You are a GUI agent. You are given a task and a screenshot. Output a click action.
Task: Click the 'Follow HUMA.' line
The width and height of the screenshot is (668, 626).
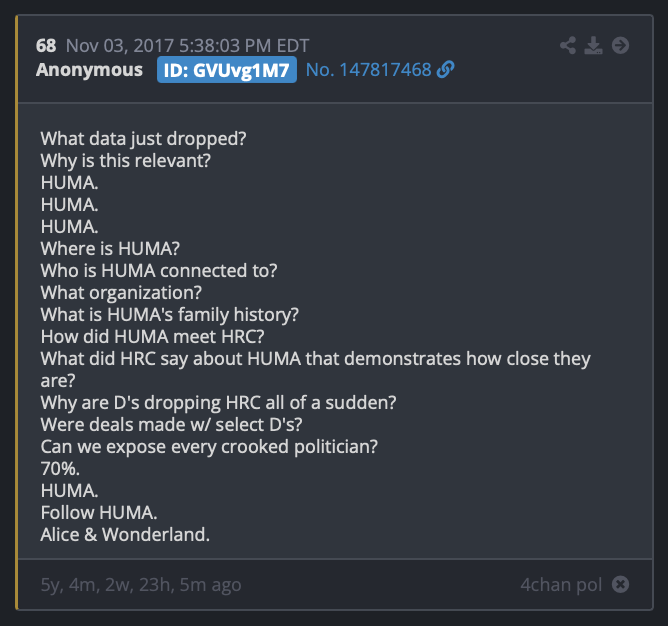[99, 513]
